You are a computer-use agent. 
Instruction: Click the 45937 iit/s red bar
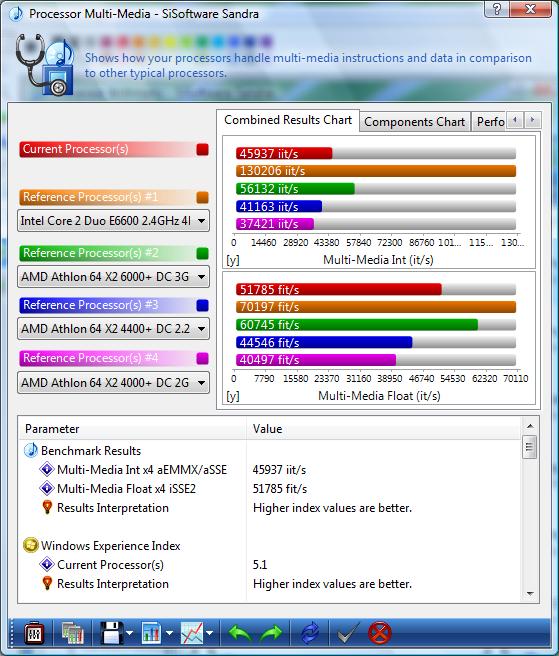284,153
